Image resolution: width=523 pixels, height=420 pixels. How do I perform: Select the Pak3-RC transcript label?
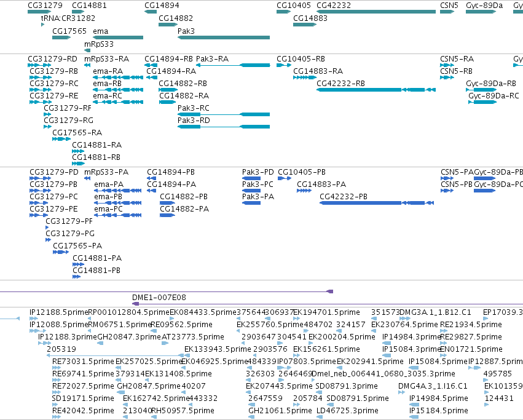194,108
